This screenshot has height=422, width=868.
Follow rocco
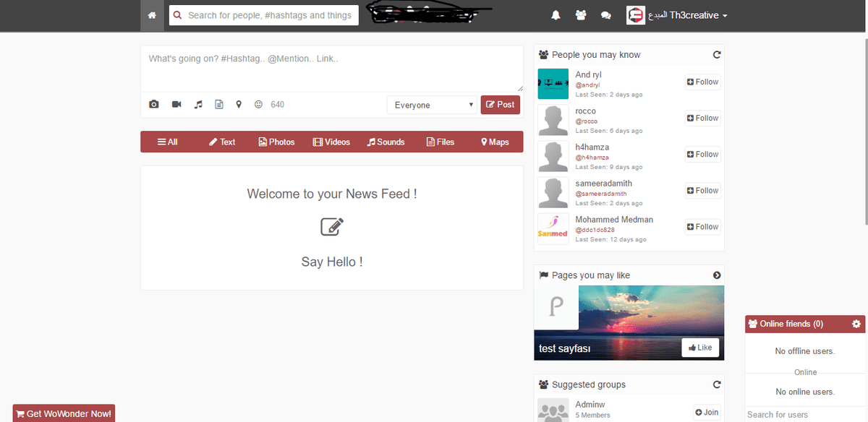click(702, 118)
